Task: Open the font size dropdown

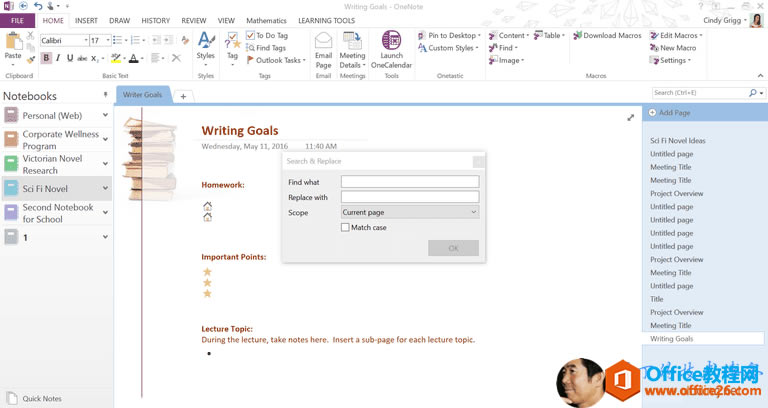Action: 108,40
